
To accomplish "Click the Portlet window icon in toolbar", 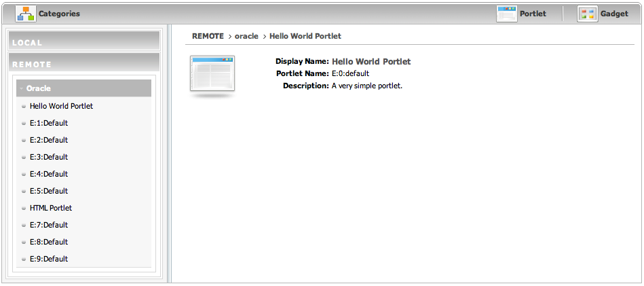I will coord(507,14).
